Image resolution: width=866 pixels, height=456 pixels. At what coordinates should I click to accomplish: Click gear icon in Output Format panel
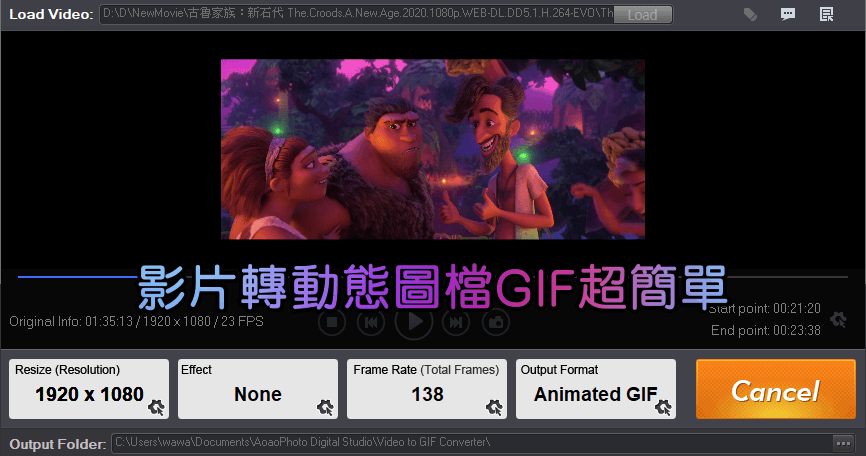(x=663, y=407)
